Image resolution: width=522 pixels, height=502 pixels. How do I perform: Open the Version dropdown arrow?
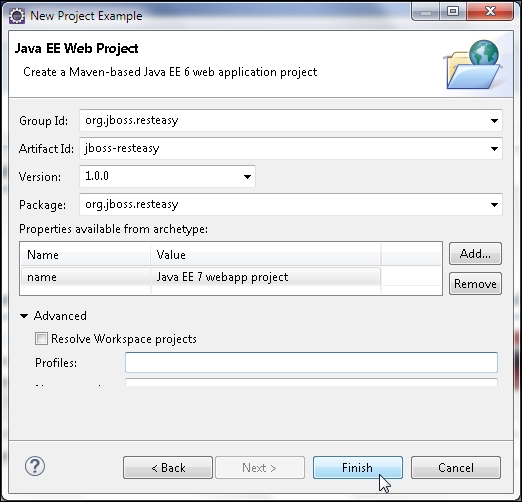point(247,176)
